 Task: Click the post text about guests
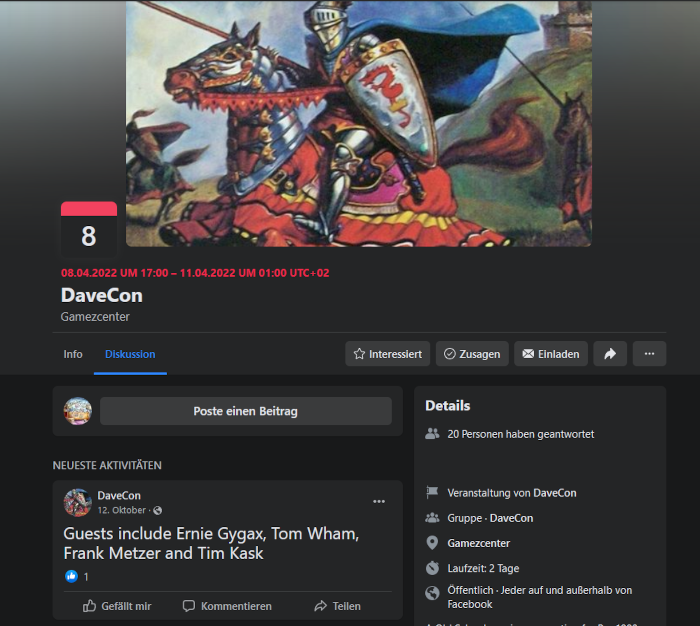point(211,543)
